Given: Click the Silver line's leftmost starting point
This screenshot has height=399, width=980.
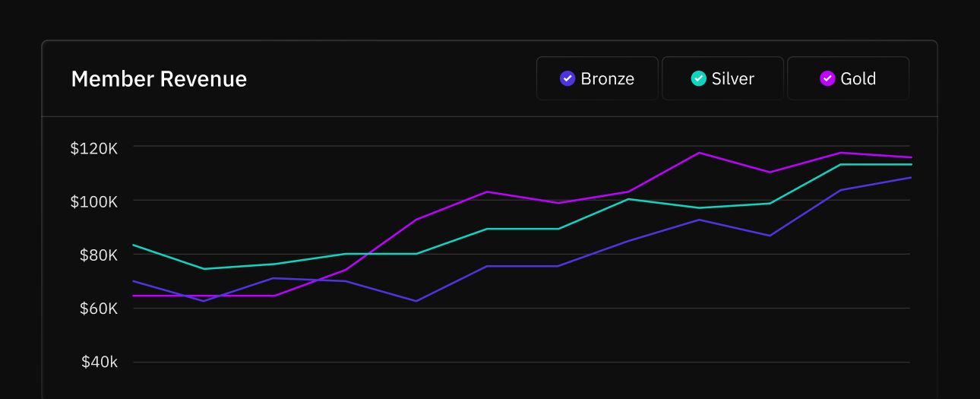Looking at the screenshot, I should click(x=134, y=245).
